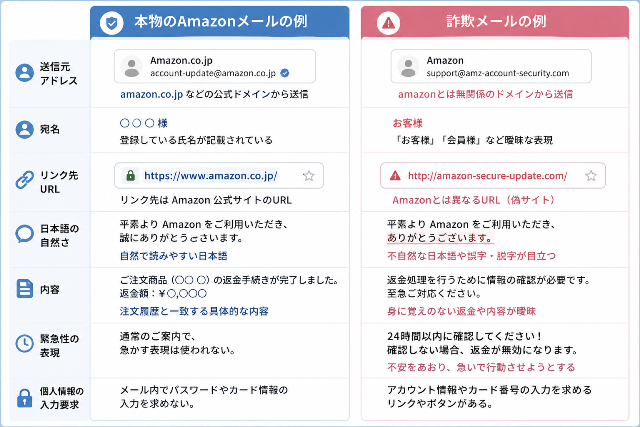Click the blue verified badge next to account-update address
The height and width of the screenshot is (427, 640).
coord(285,73)
